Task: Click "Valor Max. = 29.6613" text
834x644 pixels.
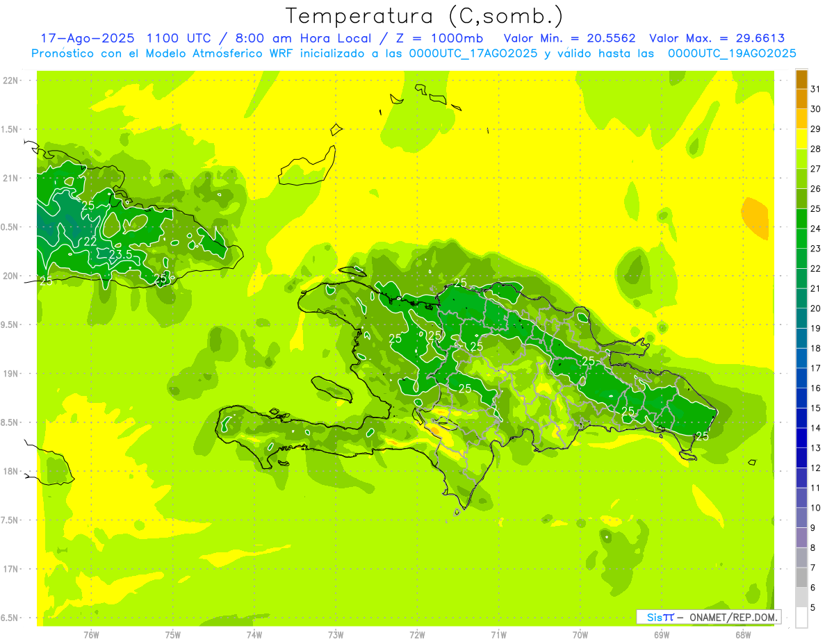Action: pos(717,38)
